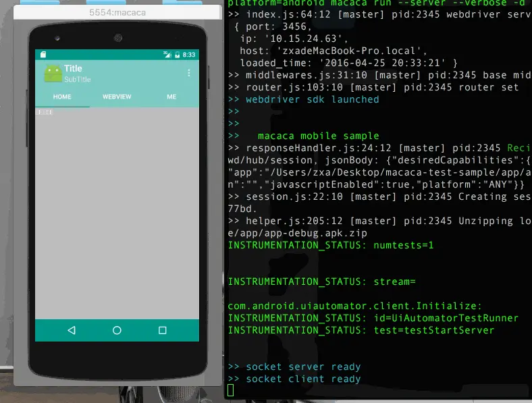The image size is (532, 403).
Task: Click the 'webdriver sdk launched' terminal line
Action: click(304, 99)
